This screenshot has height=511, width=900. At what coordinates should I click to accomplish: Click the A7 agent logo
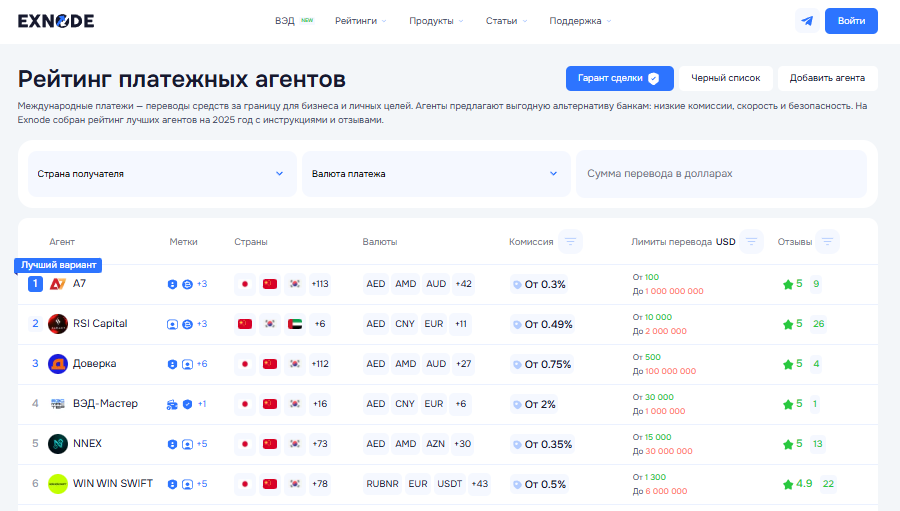[x=57, y=284]
